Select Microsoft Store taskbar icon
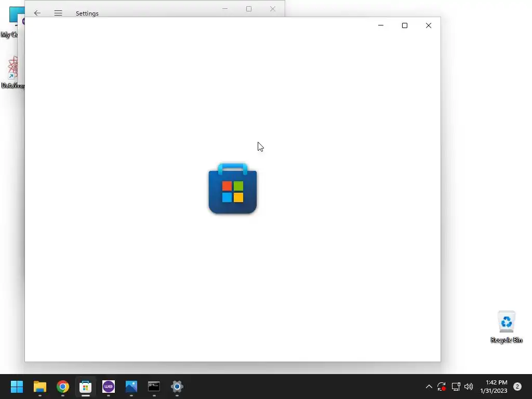Viewport: 532px width, 399px height. click(x=86, y=387)
